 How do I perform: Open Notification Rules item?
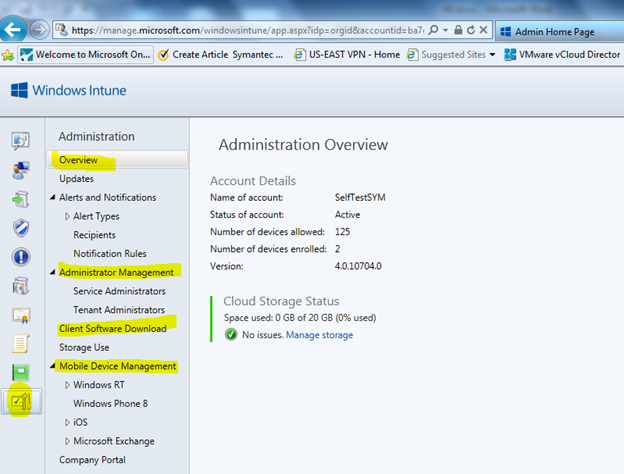(x=110, y=254)
